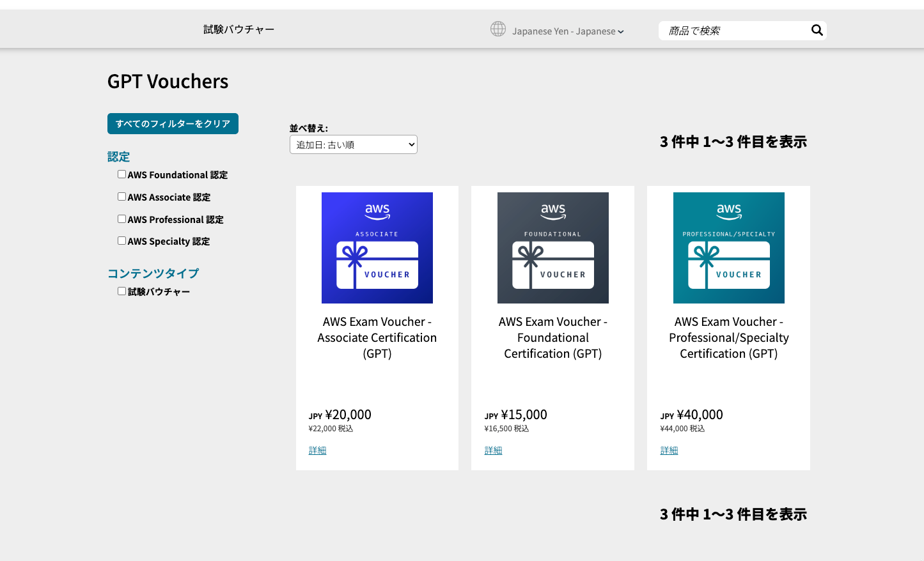This screenshot has height=561, width=924.
Task: Click AWS Exam Voucher Professional/Specialty Certification title
Action: coord(729,337)
